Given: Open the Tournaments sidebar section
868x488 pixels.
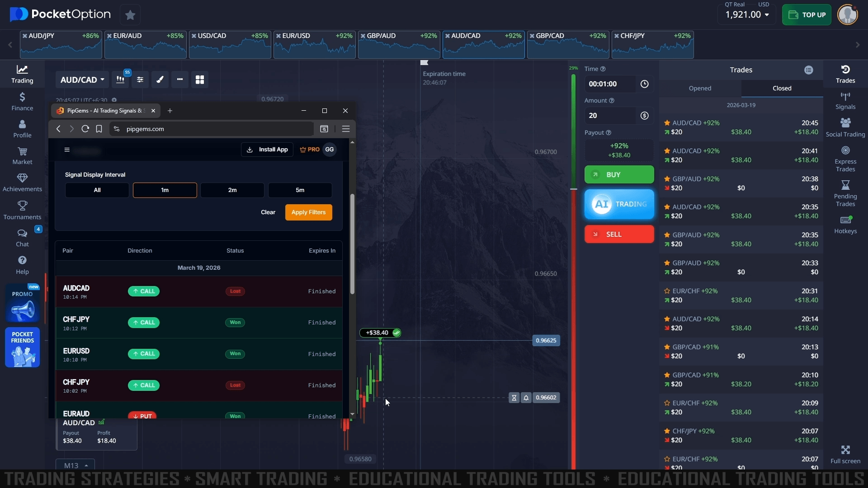Looking at the screenshot, I should 22,211.
